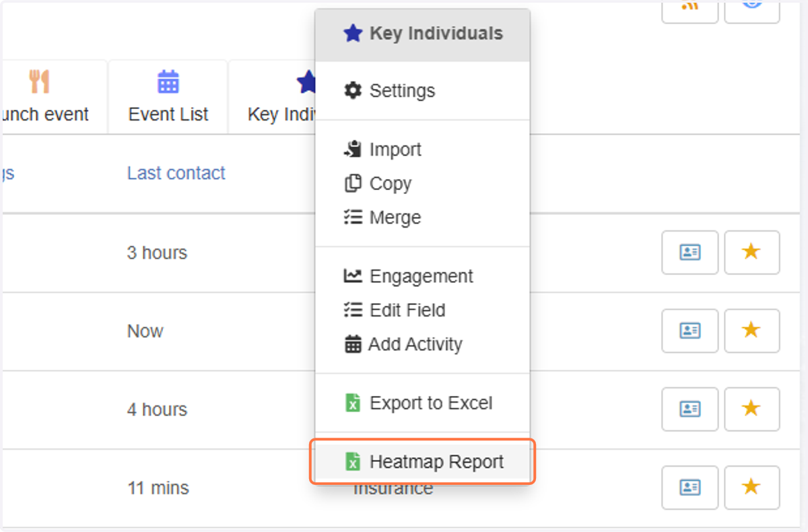Switch to the Event List tab
Image resolution: width=808 pixels, height=532 pixels.
[168, 97]
